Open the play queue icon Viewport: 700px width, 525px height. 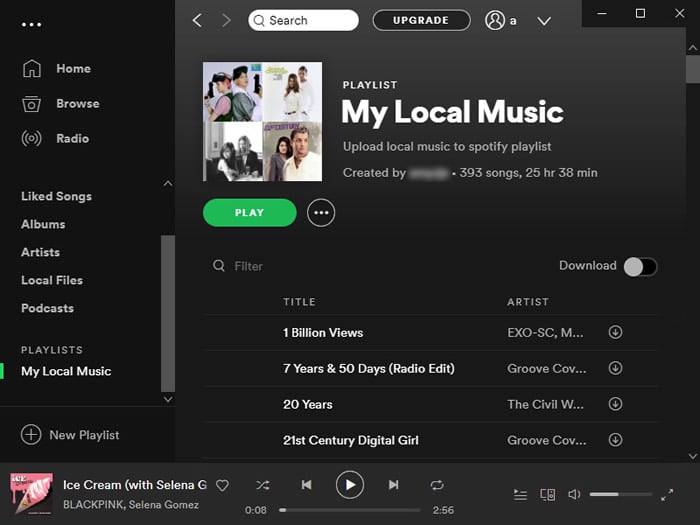point(520,495)
